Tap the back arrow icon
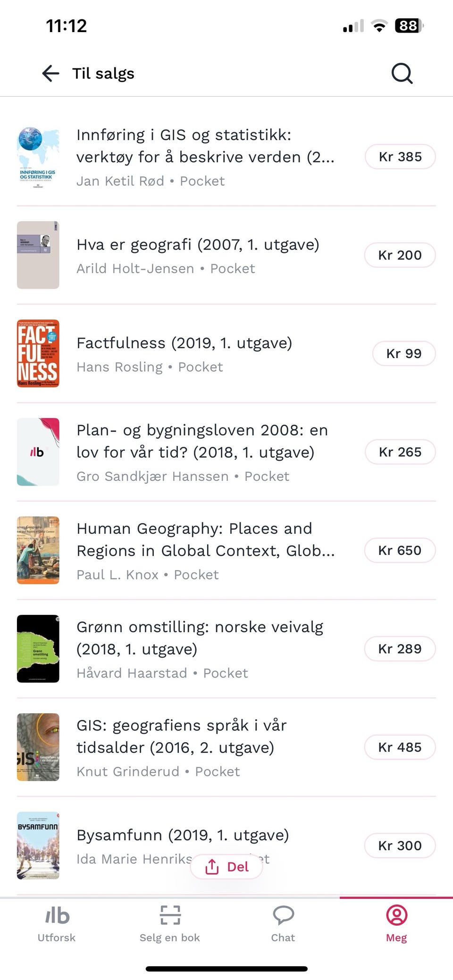Screen dimensions: 453x980 click(50, 74)
